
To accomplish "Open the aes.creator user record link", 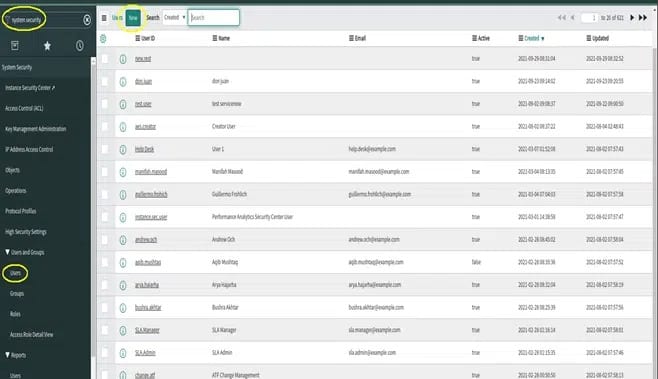I will pos(145,127).
